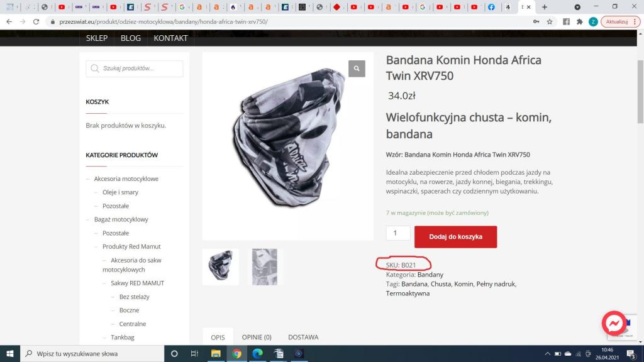This screenshot has height=362, width=644.
Task: Open the BLOG menu item
Action: point(131,38)
